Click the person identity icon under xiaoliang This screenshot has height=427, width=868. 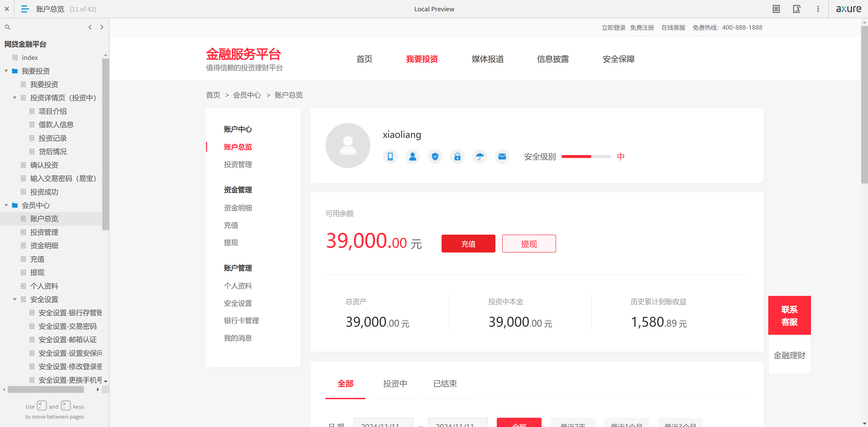(x=412, y=157)
